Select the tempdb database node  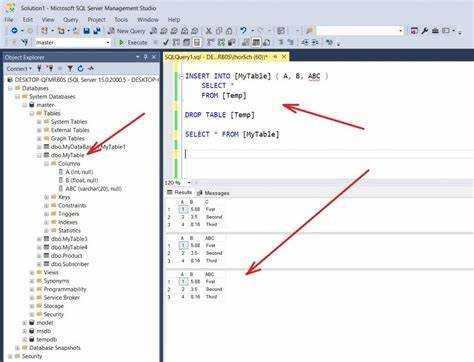click(46, 340)
